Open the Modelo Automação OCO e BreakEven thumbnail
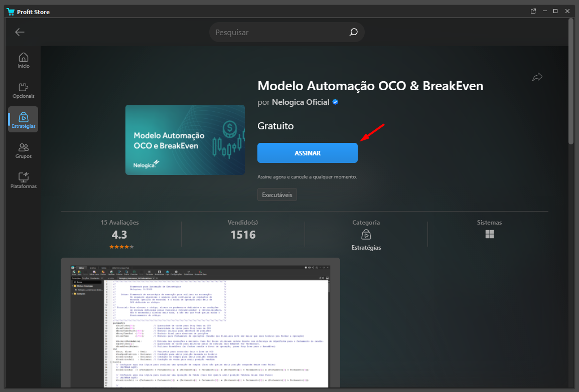 tap(185, 140)
